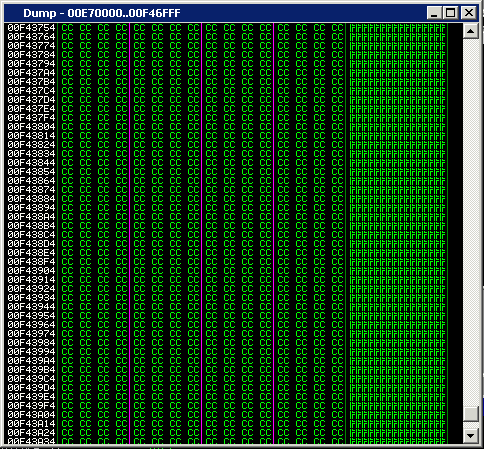Select address 00F438A4
The height and width of the screenshot is (449, 484).
point(31,217)
